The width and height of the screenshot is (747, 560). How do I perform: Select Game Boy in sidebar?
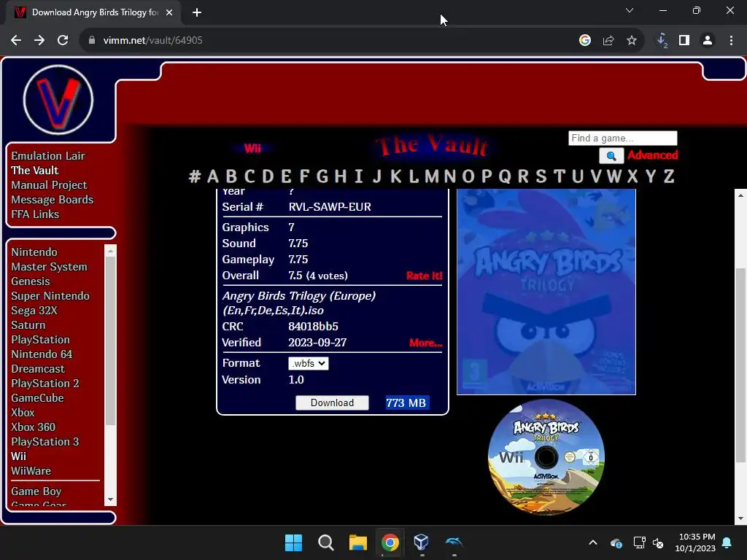tap(36, 491)
